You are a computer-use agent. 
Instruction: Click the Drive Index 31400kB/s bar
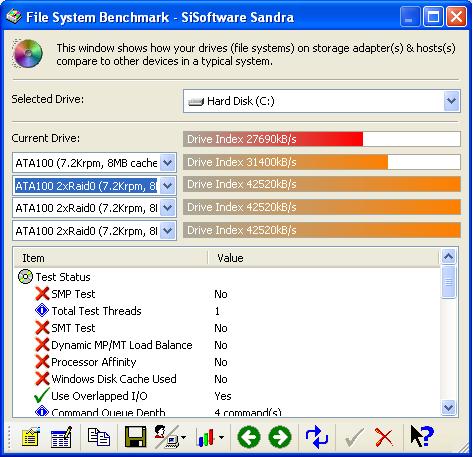click(x=322, y=162)
